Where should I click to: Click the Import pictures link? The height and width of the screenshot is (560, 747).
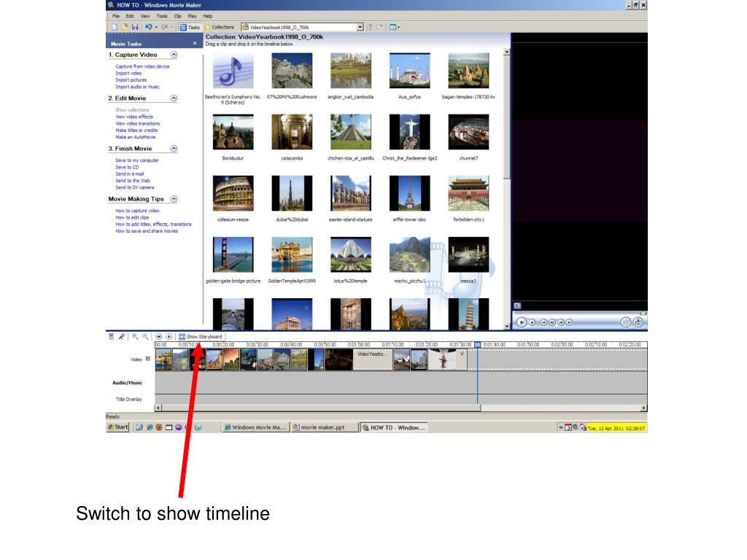131,80
